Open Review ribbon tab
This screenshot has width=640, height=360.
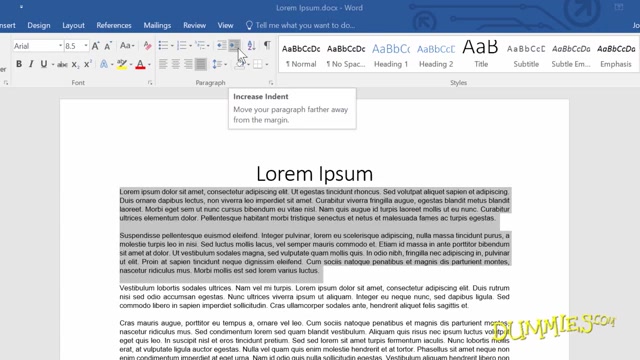[194, 25]
